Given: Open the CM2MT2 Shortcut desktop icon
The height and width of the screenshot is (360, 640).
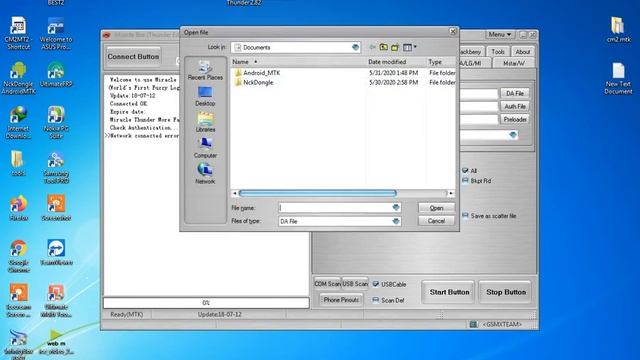Looking at the screenshot, I should click(18, 33).
